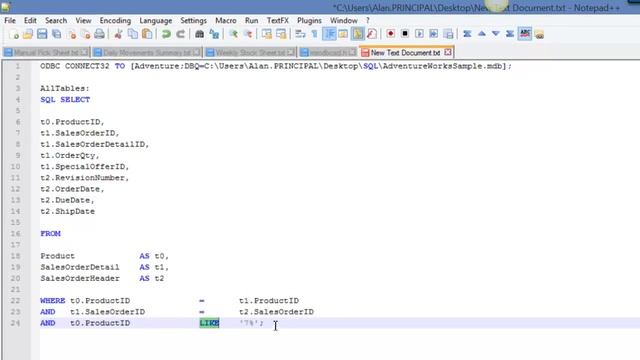Close the New Text Document.txt tab

click(448, 52)
